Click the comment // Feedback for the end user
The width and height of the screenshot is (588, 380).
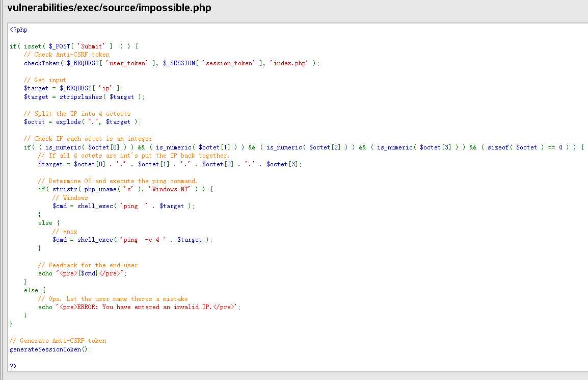[88, 265]
